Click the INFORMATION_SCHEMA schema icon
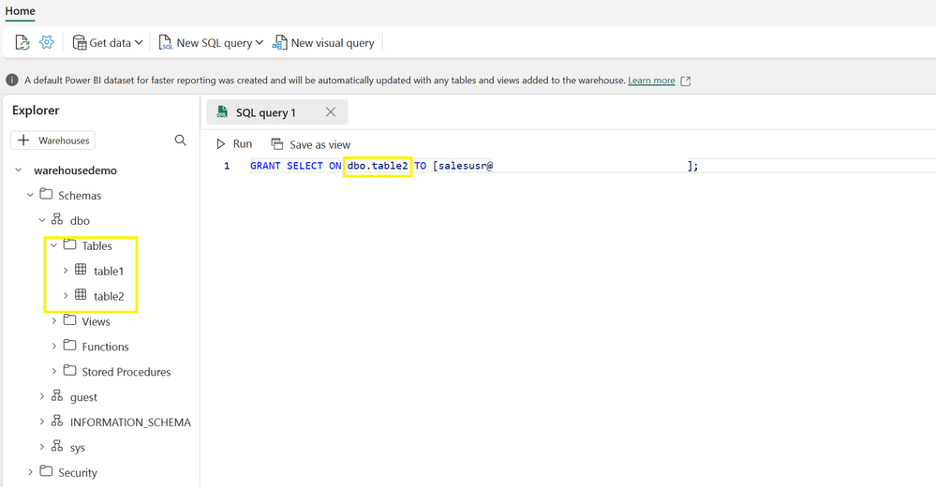Viewport: 936px width, 504px height. point(57,421)
